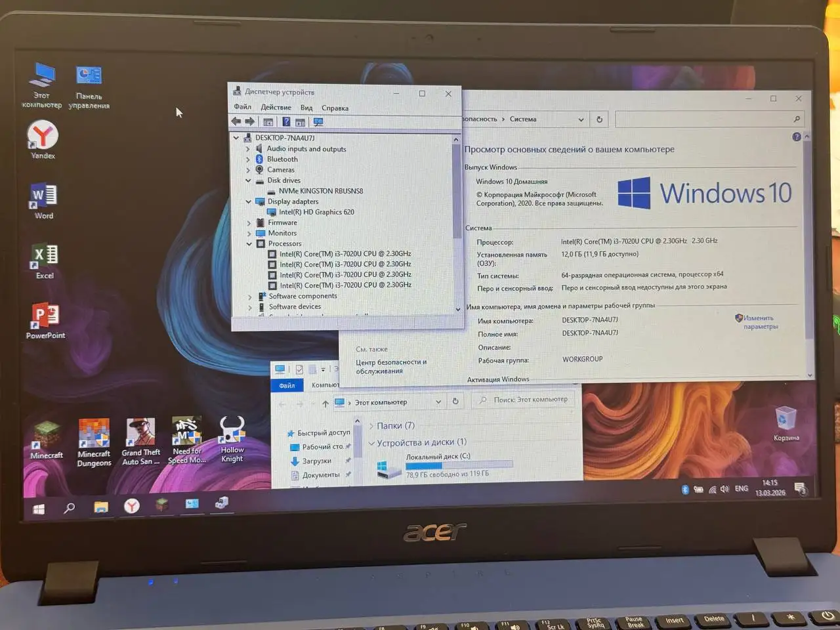Open the Действие menu in Device Manager
Screen dimensions: 840x630
click(276, 107)
